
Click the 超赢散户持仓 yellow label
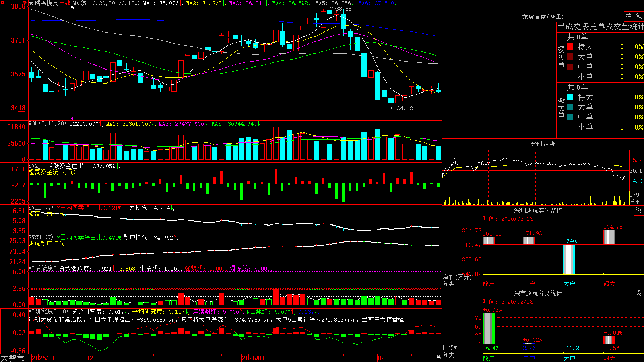click(x=46, y=243)
